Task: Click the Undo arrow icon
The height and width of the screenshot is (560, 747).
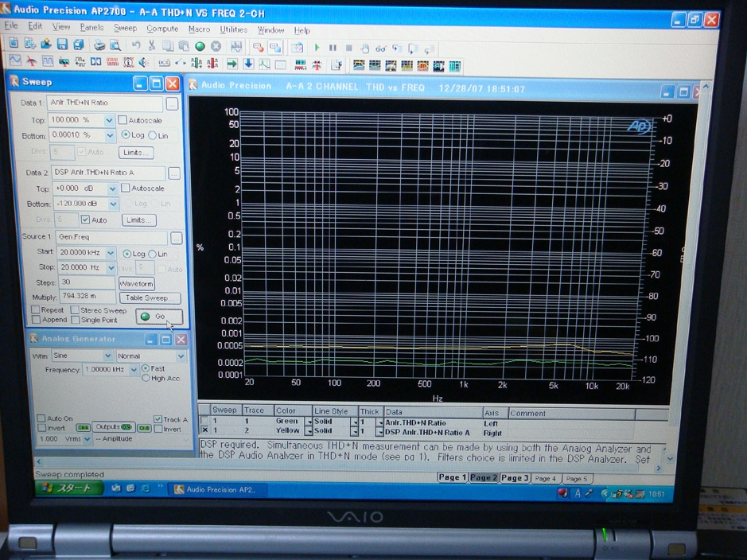Action: click(136, 45)
